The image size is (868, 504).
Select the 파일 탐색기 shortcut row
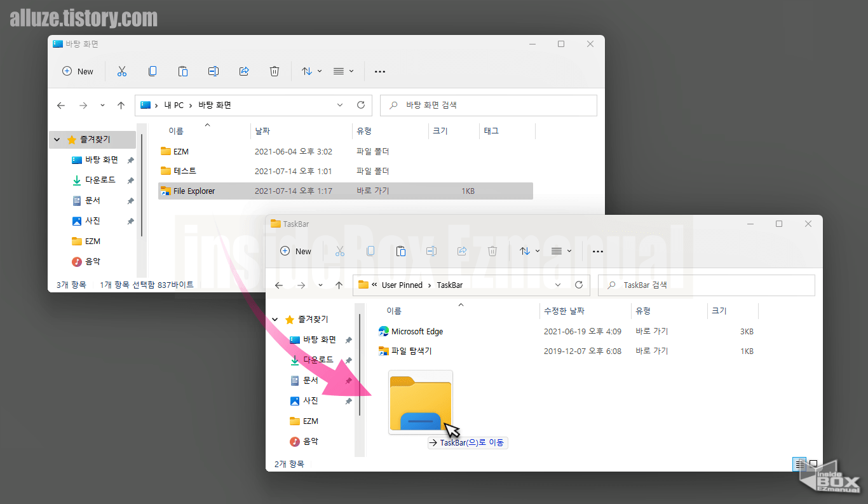click(566, 351)
